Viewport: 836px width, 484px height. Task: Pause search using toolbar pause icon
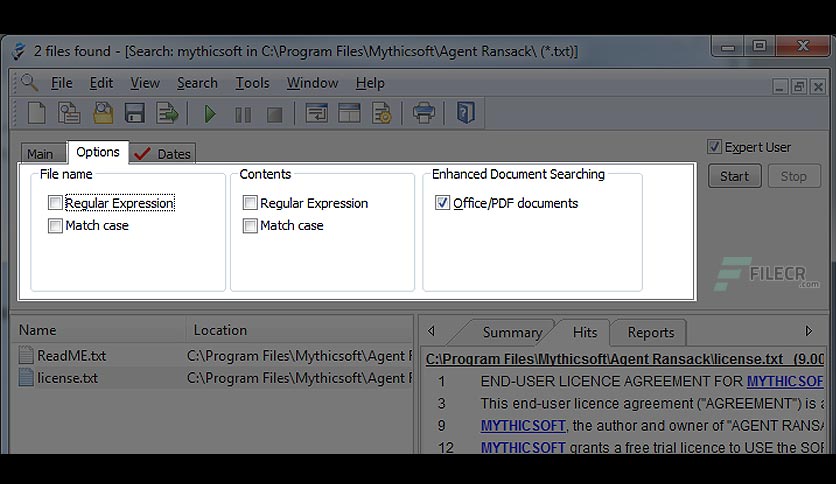click(x=243, y=115)
